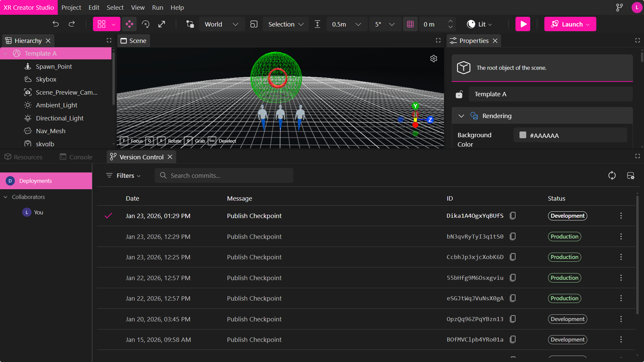Viewport: 644px width, 362px height.
Task: Toggle the snapping mode icon before Selection
Action: pyautogui.click(x=254, y=24)
